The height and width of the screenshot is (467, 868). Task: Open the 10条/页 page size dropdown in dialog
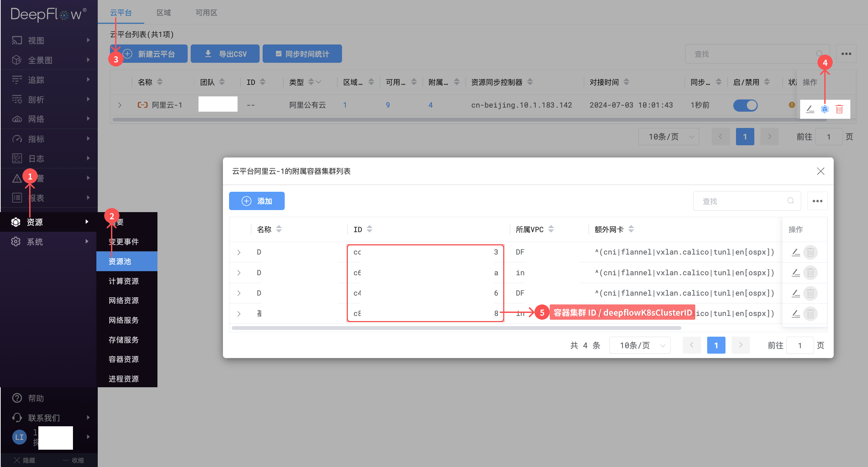coord(639,345)
